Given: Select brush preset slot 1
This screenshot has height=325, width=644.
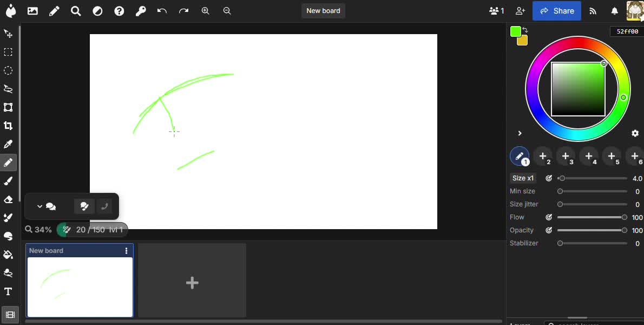Looking at the screenshot, I should point(520,156).
